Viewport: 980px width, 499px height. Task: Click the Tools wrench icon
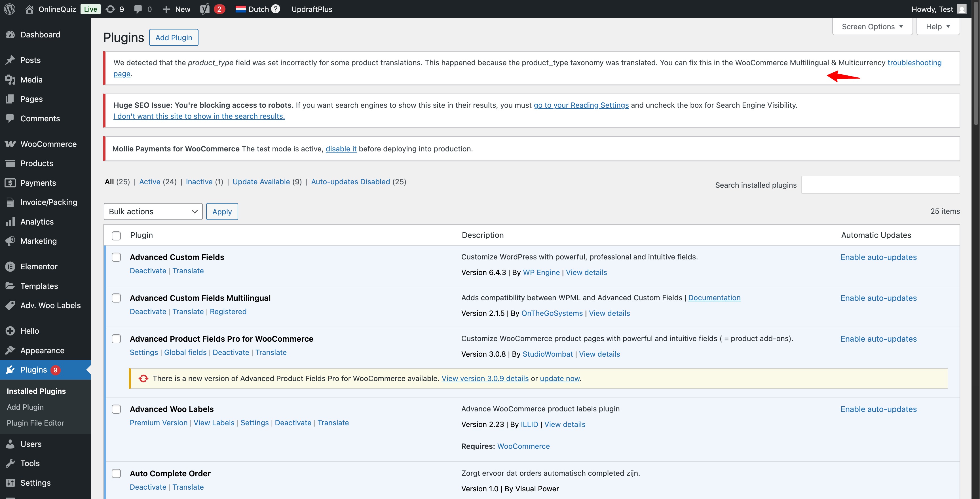10,463
